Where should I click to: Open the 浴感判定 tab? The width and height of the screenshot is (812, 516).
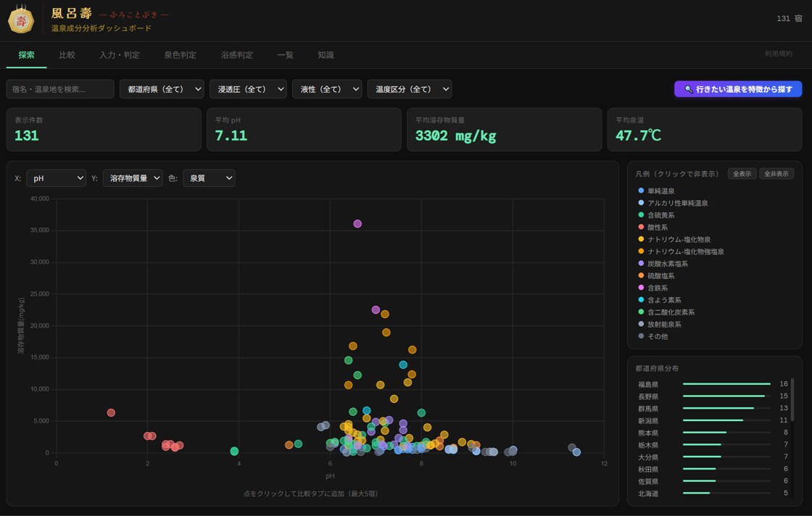point(236,55)
